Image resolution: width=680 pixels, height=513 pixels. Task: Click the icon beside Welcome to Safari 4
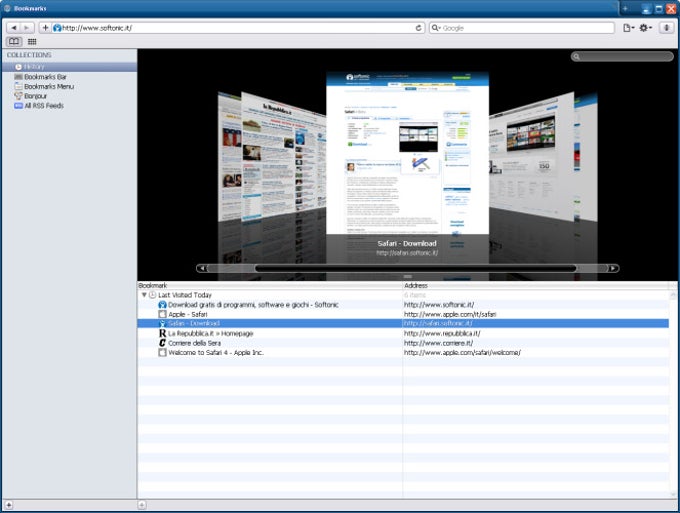(162, 353)
